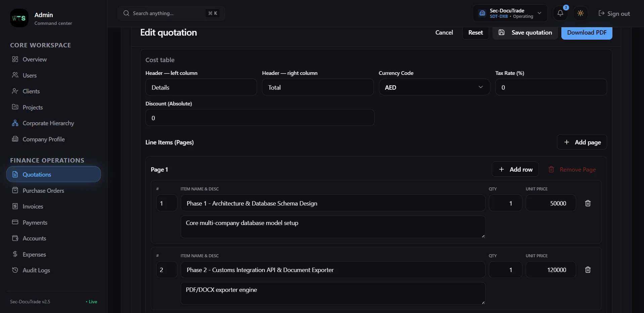
Task: Remove Page 1
Action: (572, 169)
